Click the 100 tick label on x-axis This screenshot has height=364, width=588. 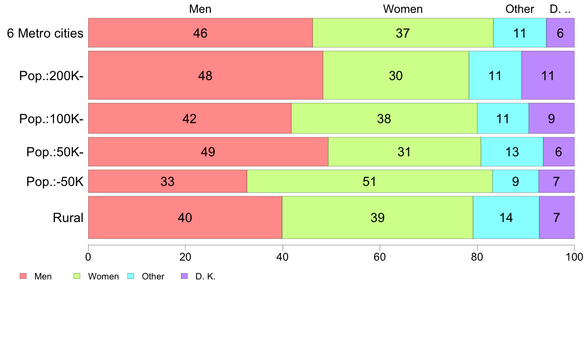[574, 257]
